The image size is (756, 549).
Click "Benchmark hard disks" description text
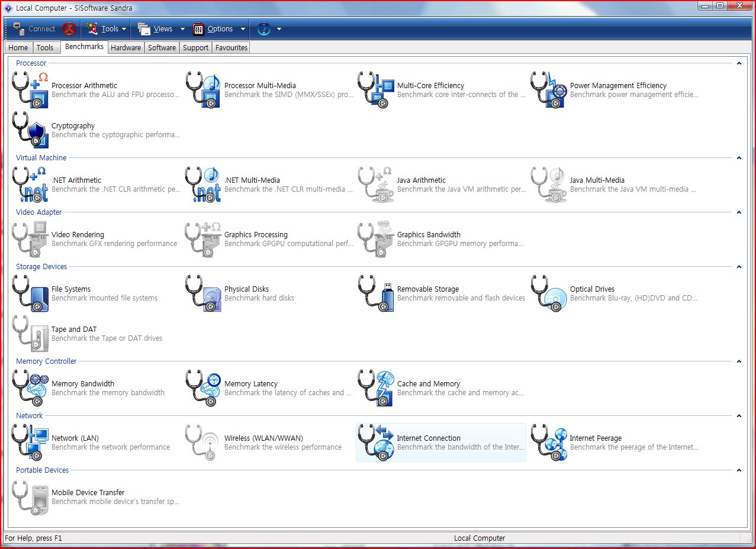259,298
